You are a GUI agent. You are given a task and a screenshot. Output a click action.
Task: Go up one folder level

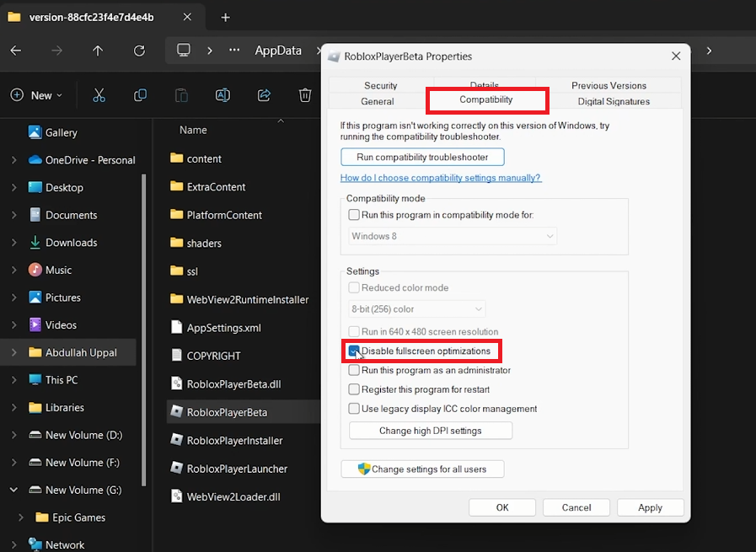98,51
